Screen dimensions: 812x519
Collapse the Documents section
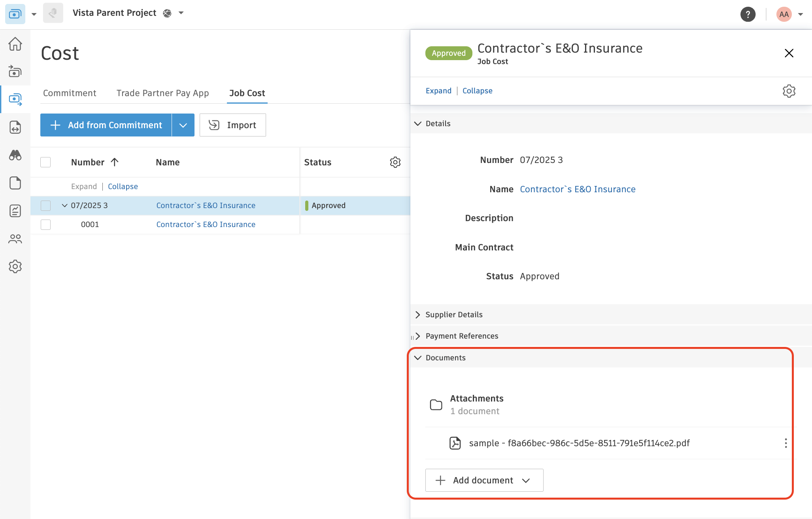tap(417, 358)
